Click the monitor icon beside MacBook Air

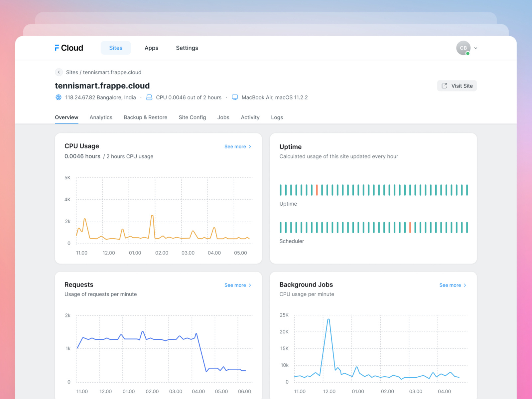[x=235, y=97]
